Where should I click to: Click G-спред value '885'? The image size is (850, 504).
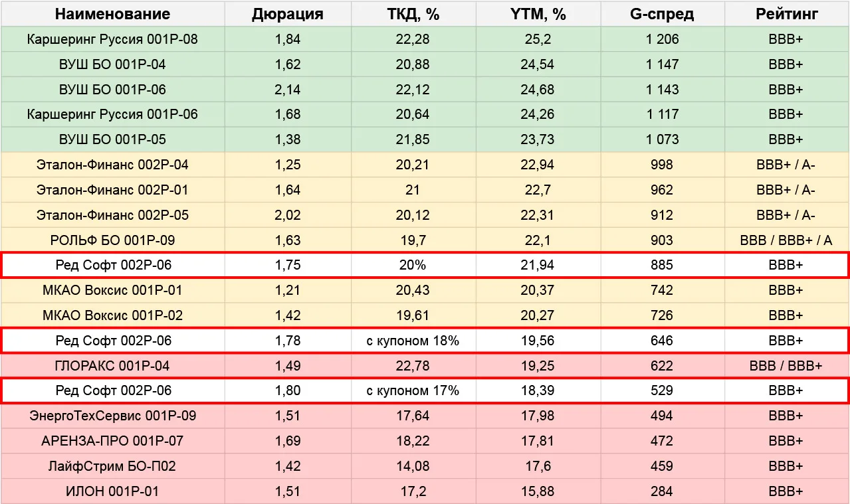(663, 265)
